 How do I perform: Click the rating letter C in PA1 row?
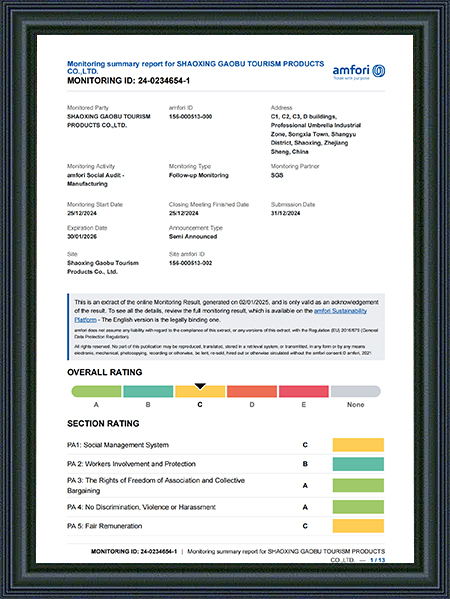click(305, 445)
